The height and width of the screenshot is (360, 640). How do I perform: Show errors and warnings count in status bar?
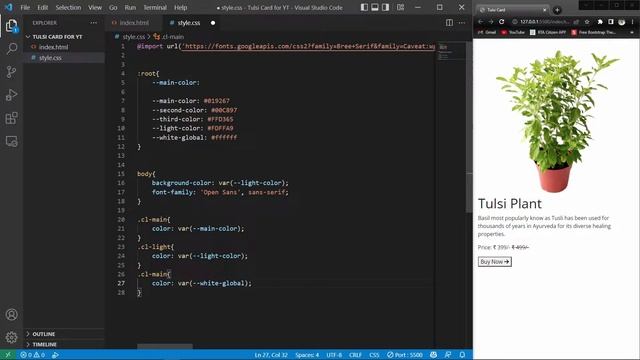click(33, 355)
